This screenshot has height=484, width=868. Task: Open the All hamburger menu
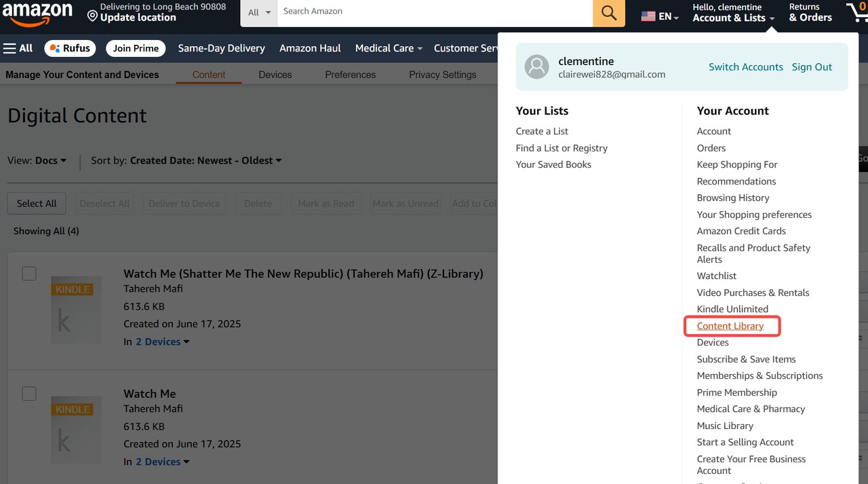pyautogui.click(x=18, y=48)
